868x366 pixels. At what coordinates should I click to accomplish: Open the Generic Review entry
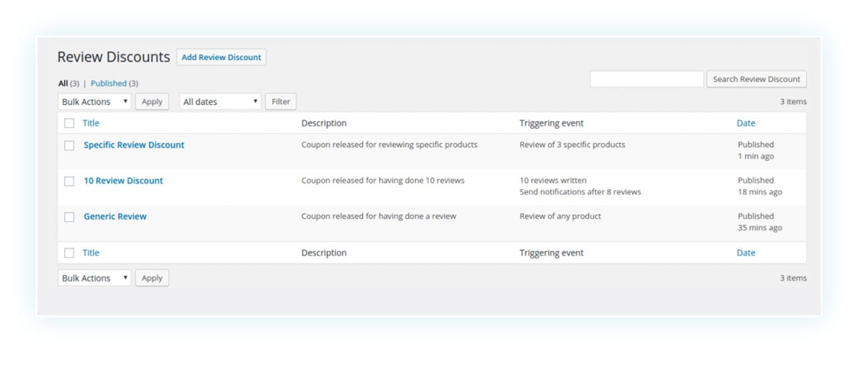(x=115, y=216)
